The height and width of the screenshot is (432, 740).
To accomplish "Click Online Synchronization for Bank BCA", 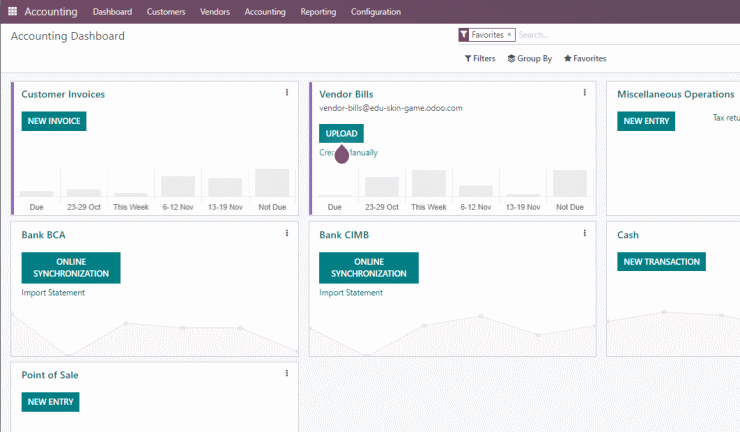I will click(x=71, y=268).
